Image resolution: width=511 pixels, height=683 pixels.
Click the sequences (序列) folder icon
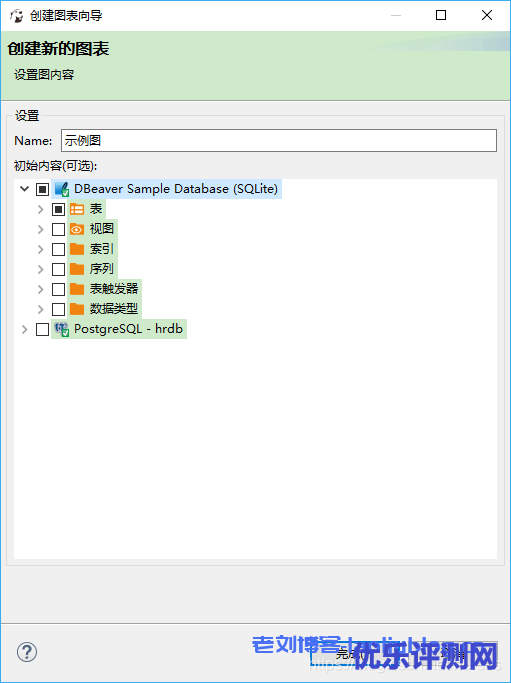point(77,270)
